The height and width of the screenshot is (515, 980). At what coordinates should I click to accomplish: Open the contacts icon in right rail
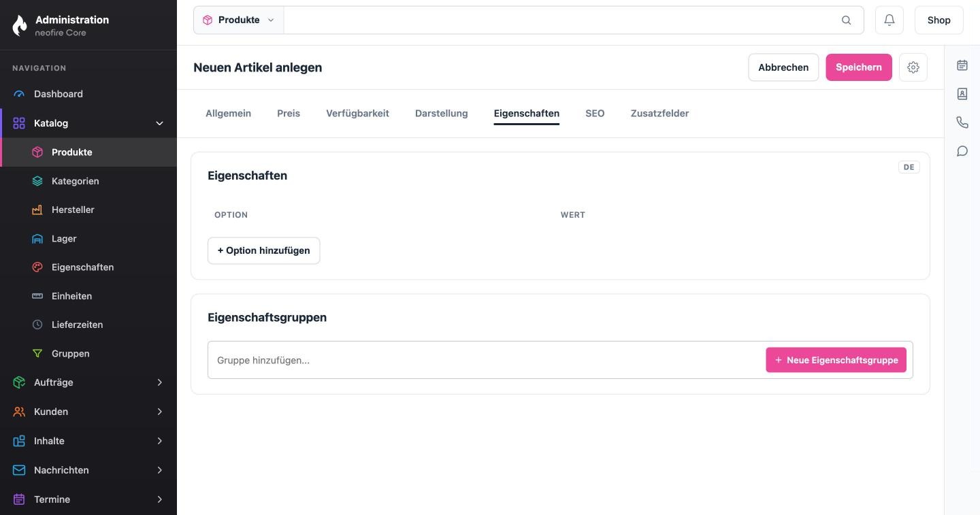962,94
